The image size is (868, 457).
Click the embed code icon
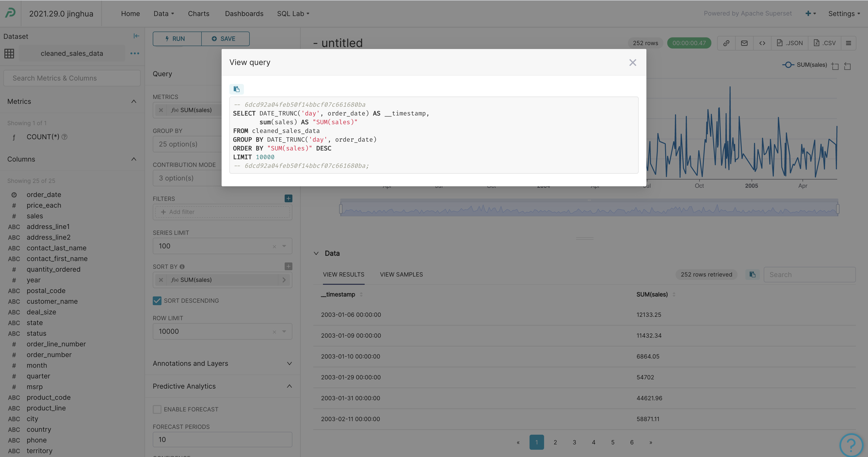coord(762,43)
